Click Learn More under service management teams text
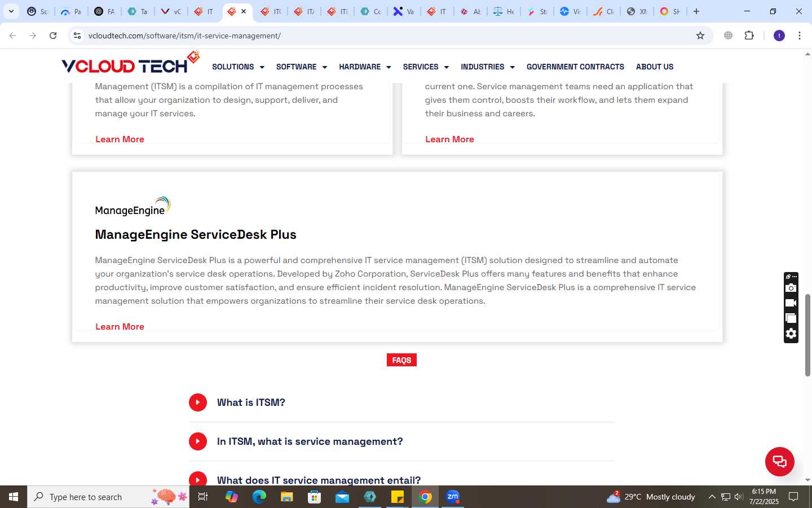812x508 pixels. (449, 139)
